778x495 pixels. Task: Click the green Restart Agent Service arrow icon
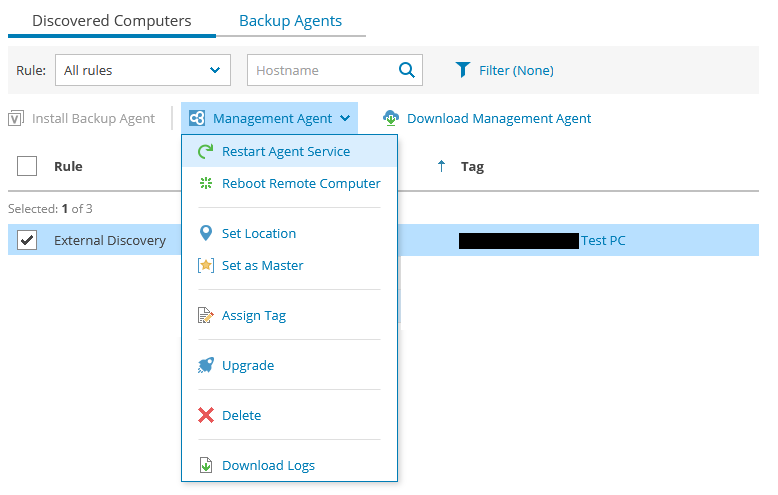(205, 151)
